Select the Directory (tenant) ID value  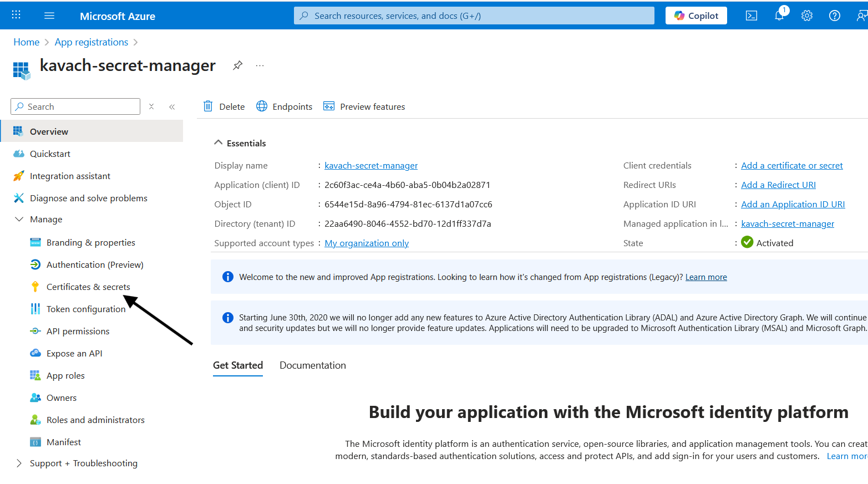408,223
